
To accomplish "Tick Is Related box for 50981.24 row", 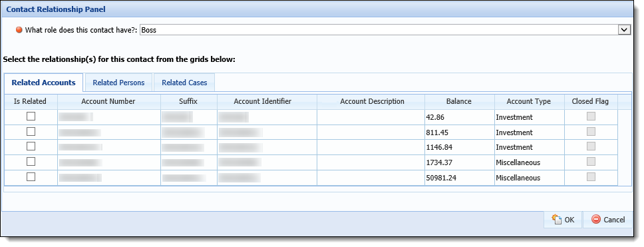I will 31,176.
